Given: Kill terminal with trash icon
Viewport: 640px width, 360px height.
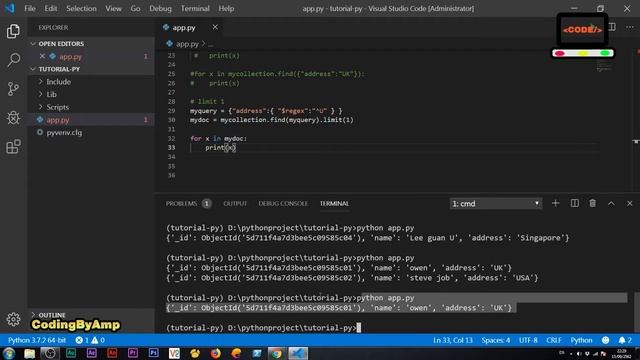Looking at the screenshot, I should (x=593, y=203).
